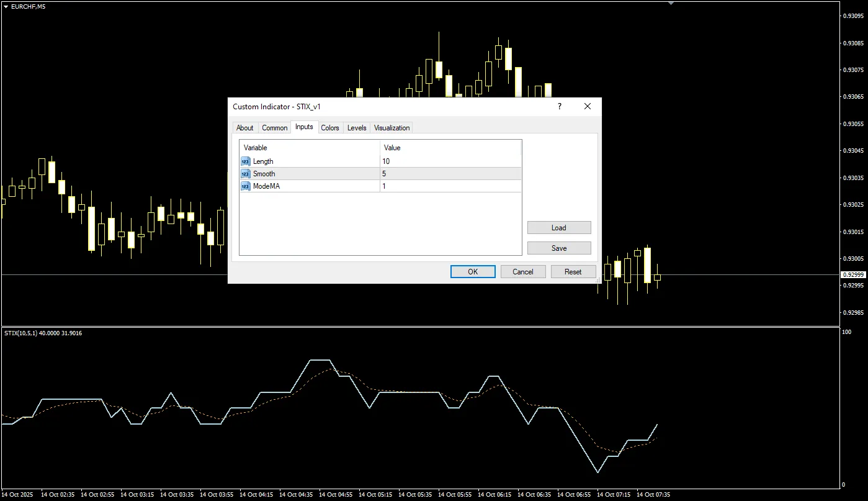Click the chart shift triangle marker at top
The height and width of the screenshot is (501, 868).
click(671, 3)
